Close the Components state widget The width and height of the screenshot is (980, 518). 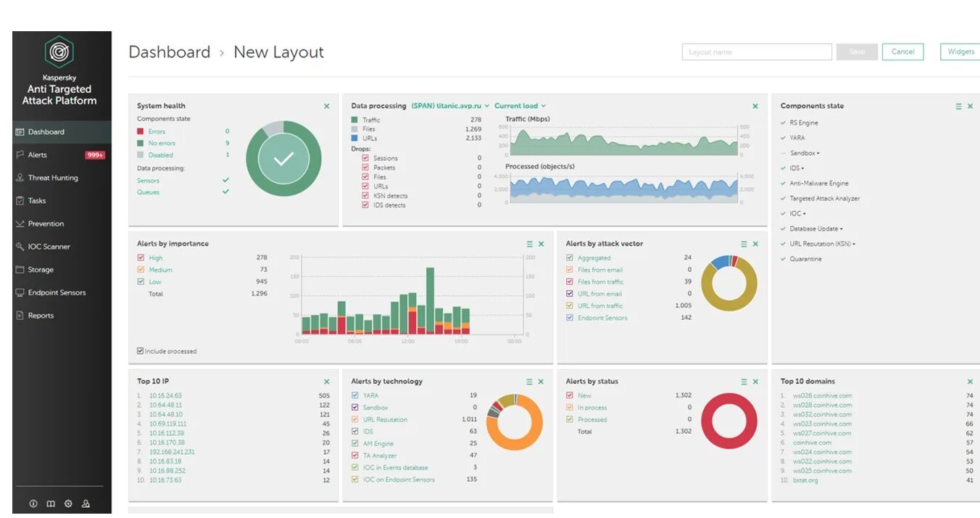coord(970,106)
